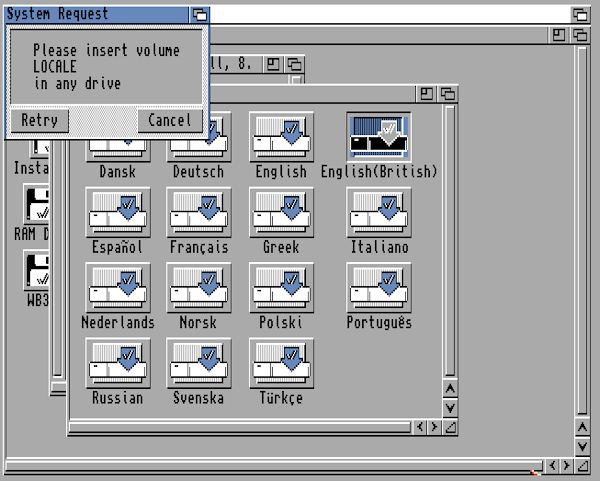Open the Russian language icon
The image size is (600, 481).
[117, 363]
